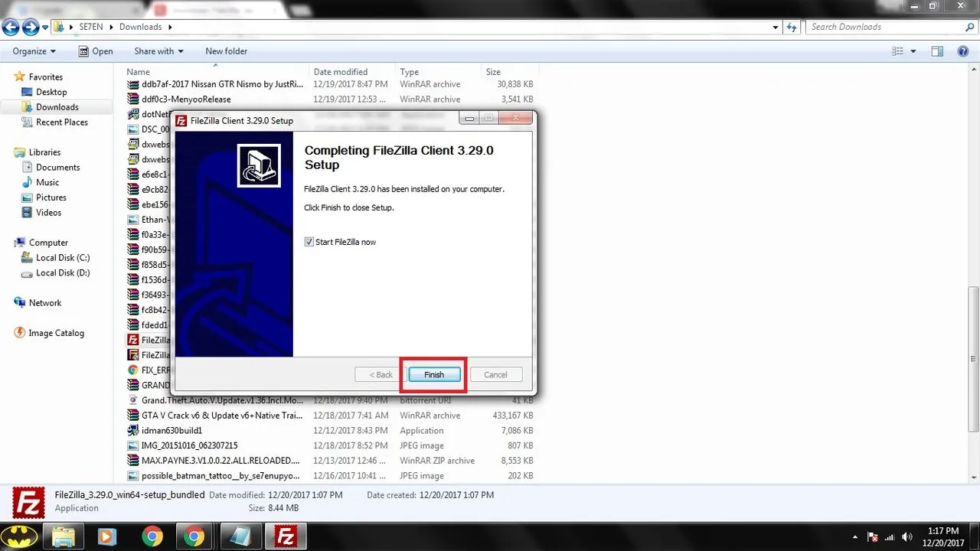Open address bar history dropdown arrow
The width and height of the screenshot is (980, 551).
(x=776, y=27)
